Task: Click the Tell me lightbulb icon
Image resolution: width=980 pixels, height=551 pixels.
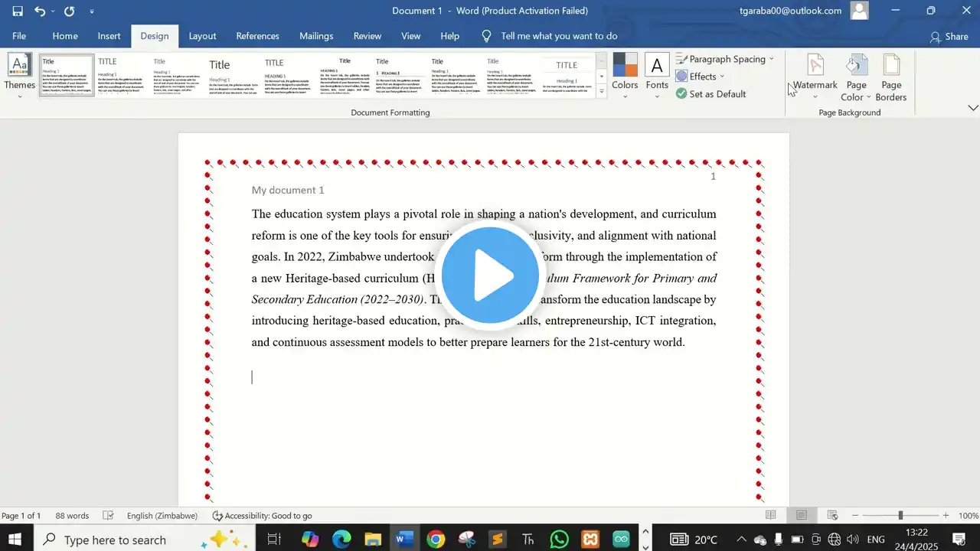Action: [486, 36]
